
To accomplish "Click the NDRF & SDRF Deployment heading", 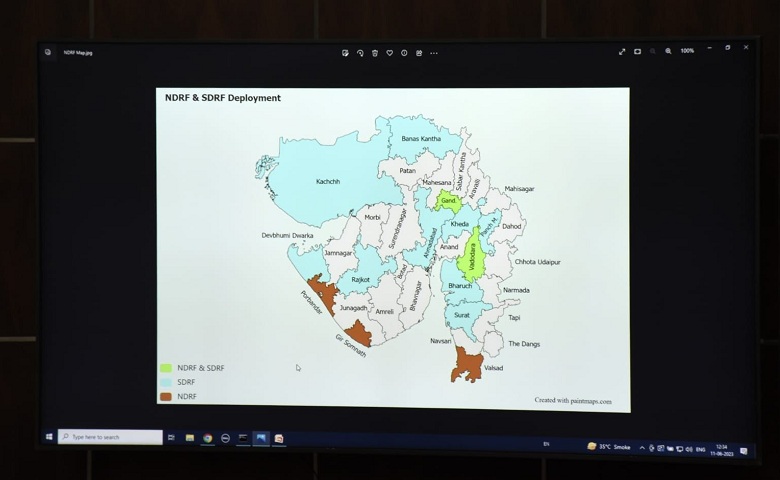I will (x=223, y=98).
